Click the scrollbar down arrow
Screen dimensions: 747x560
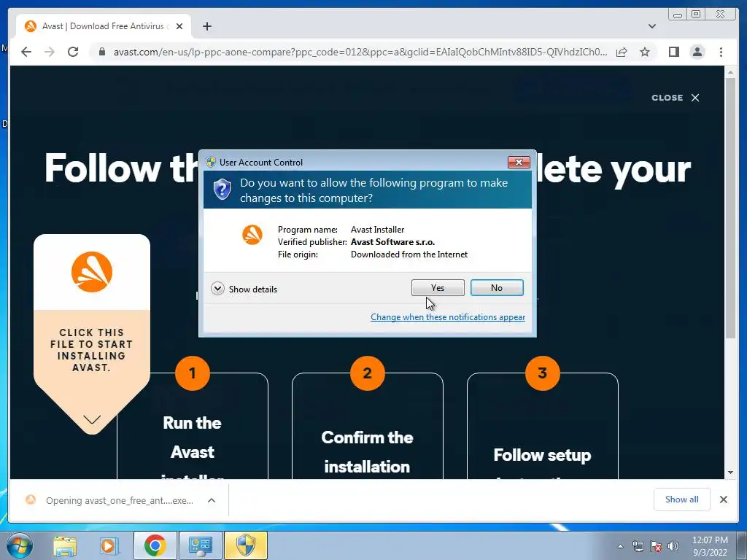731,472
